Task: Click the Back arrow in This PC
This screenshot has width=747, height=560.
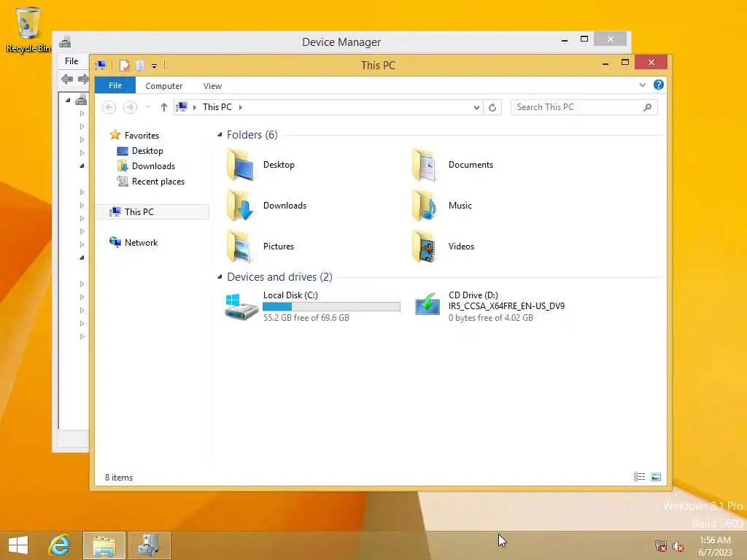Action: click(109, 107)
